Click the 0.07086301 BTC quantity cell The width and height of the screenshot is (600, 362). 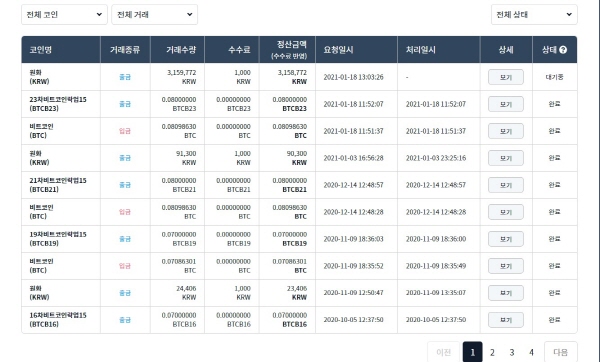[179, 266]
